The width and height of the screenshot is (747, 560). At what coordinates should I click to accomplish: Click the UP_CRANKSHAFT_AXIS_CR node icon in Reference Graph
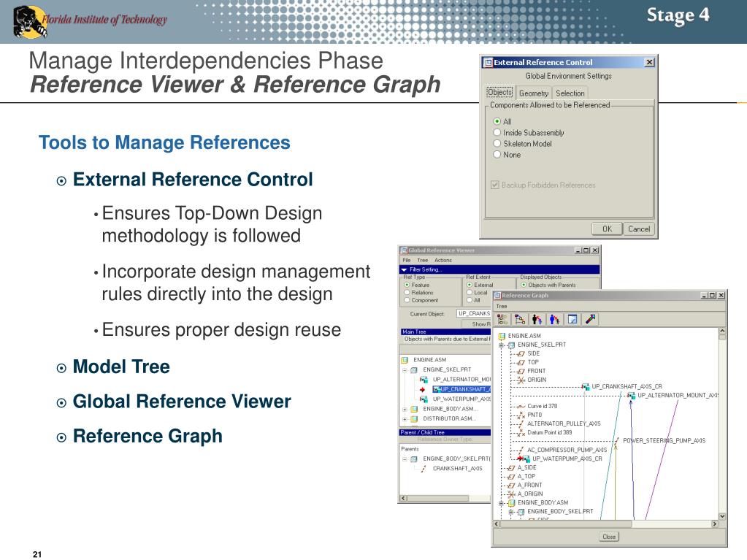(x=586, y=387)
